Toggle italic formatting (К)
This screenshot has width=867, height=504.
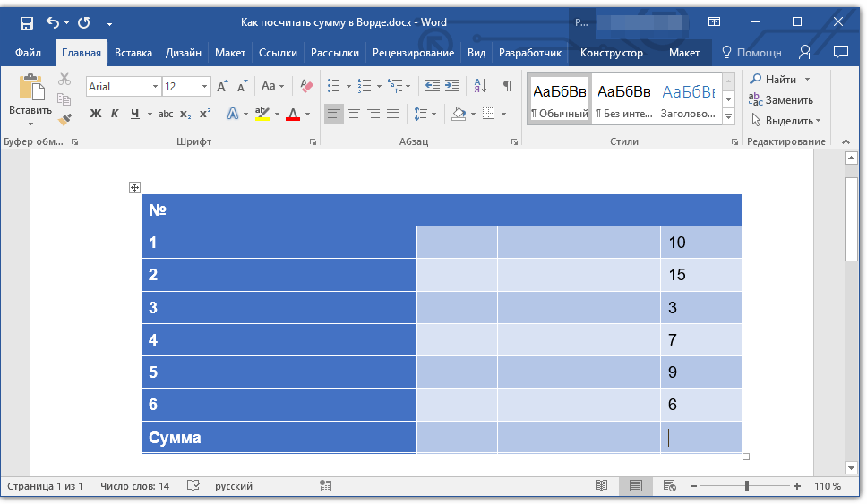(115, 114)
